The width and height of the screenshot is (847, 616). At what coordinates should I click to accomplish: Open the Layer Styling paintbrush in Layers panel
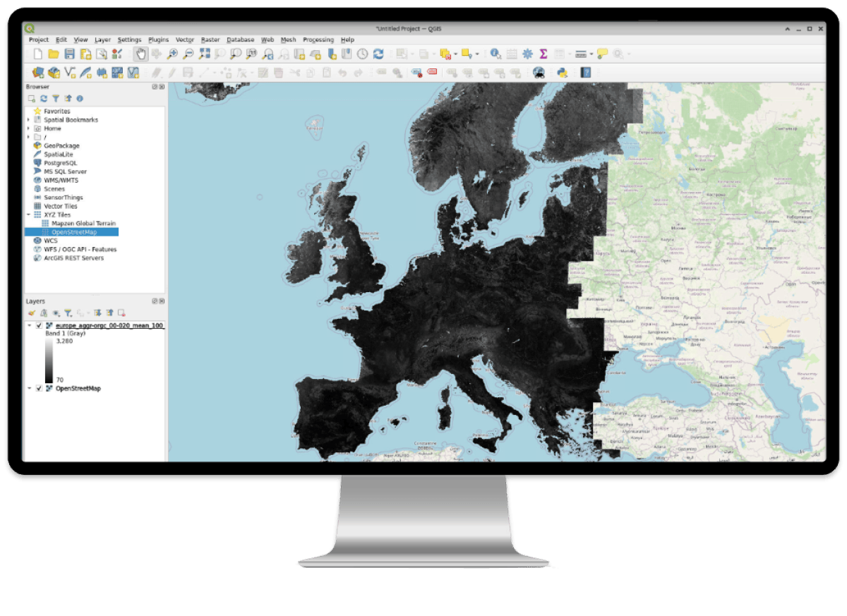click(32, 313)
